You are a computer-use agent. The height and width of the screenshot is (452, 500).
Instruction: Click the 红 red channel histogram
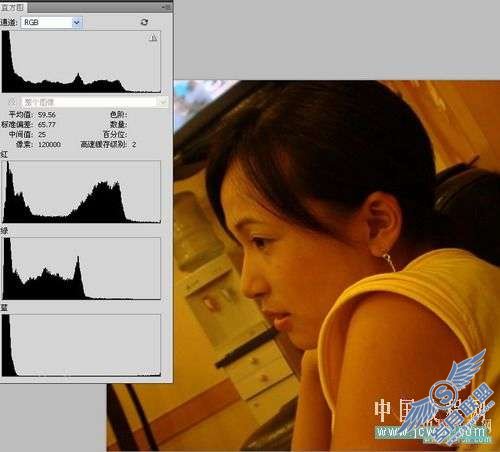81,192
